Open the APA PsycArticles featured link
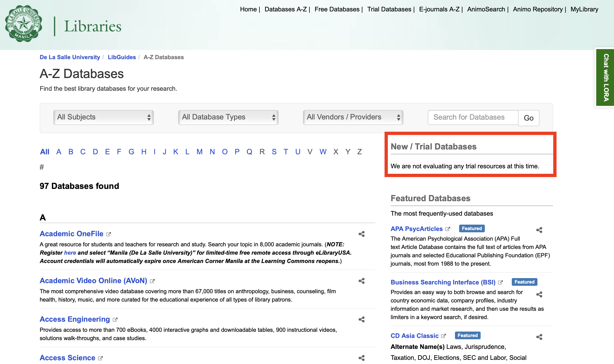 [x=416, y=229]
